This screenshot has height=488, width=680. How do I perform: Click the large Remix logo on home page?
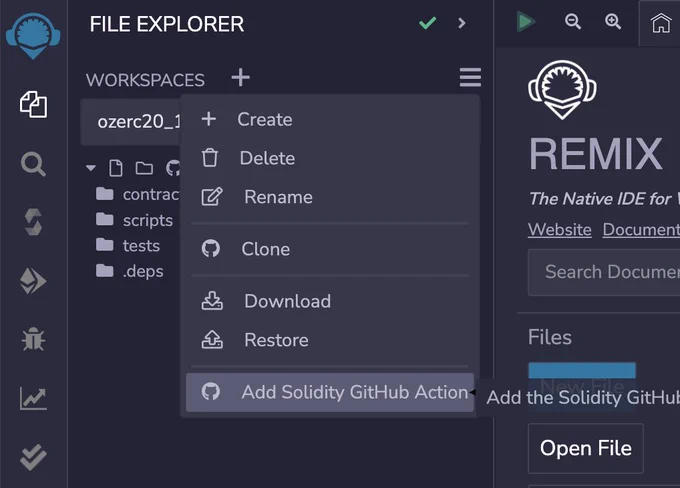[562, 90]
